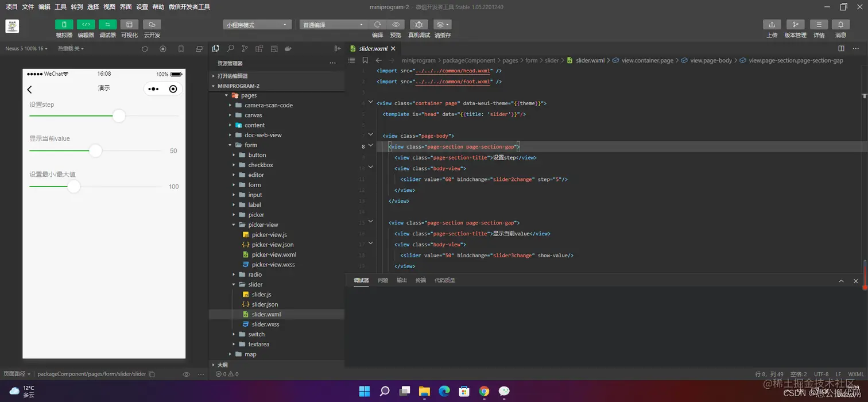This screenshot has height=402, width=868.
Task: Close the slider.wxml editor tab
Action: click(393, 49)
